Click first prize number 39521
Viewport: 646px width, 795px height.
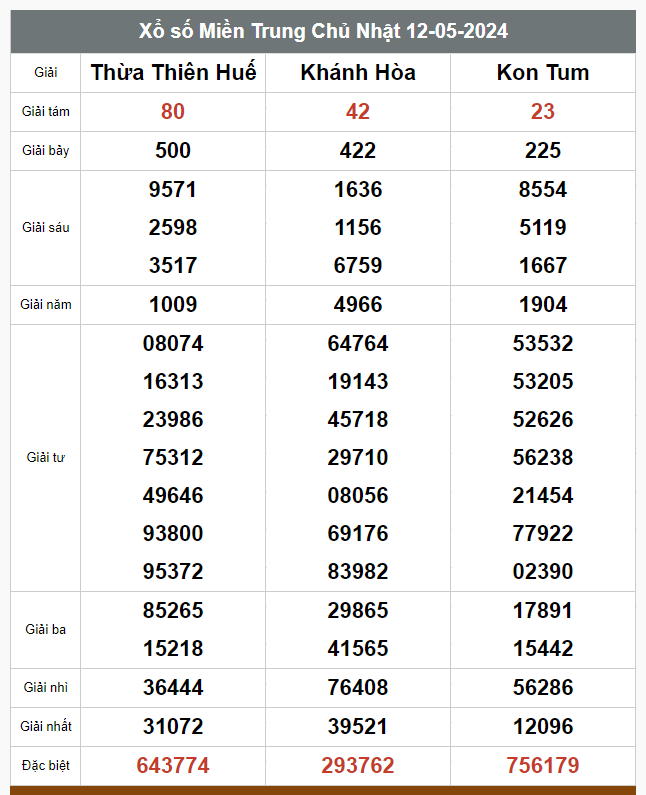click(x=358, y=726)
